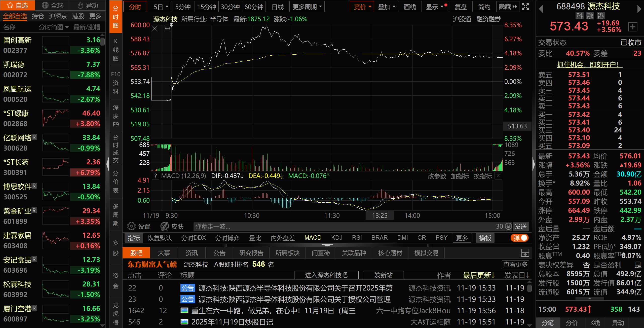Toggle the 弹 bullet-comment switch
The image size is (644, 328).
519,238
